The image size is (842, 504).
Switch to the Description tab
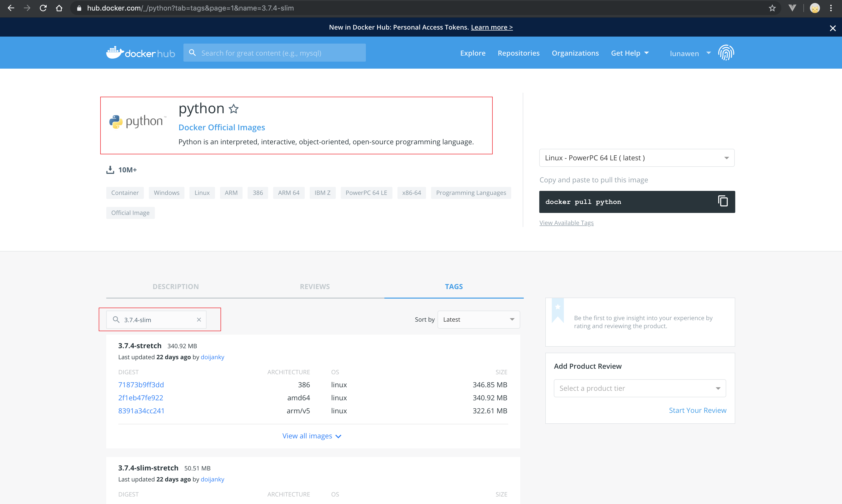pos(176,287)
